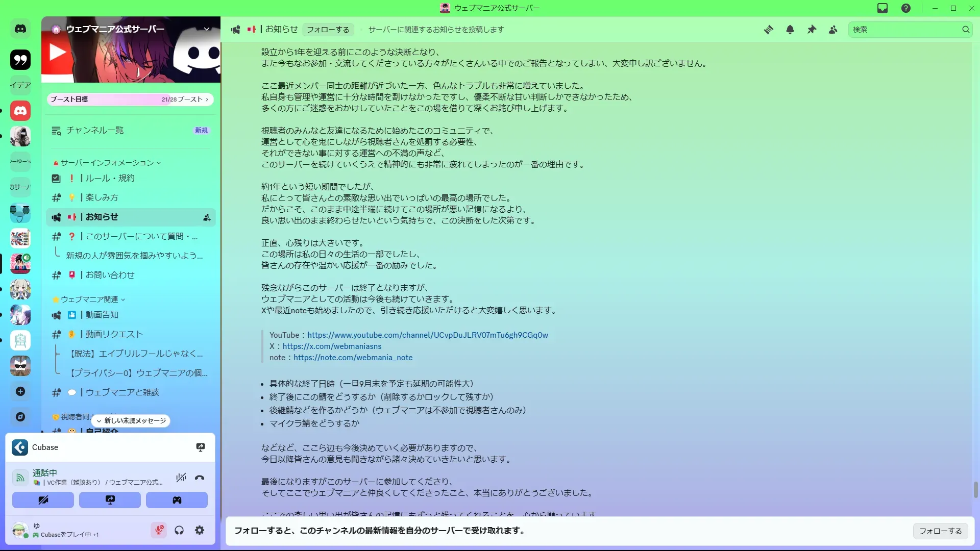The width and height of the screenshot is (980, 551).
Task: Open Discord direct messages home
Action: pyautogui.click(x=20, y=29)
